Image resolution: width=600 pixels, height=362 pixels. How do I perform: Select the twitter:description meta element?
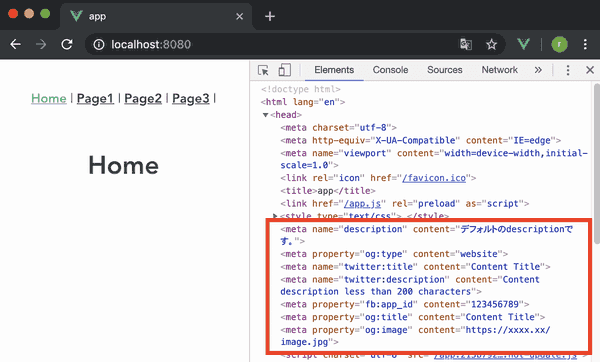point(410,285)
